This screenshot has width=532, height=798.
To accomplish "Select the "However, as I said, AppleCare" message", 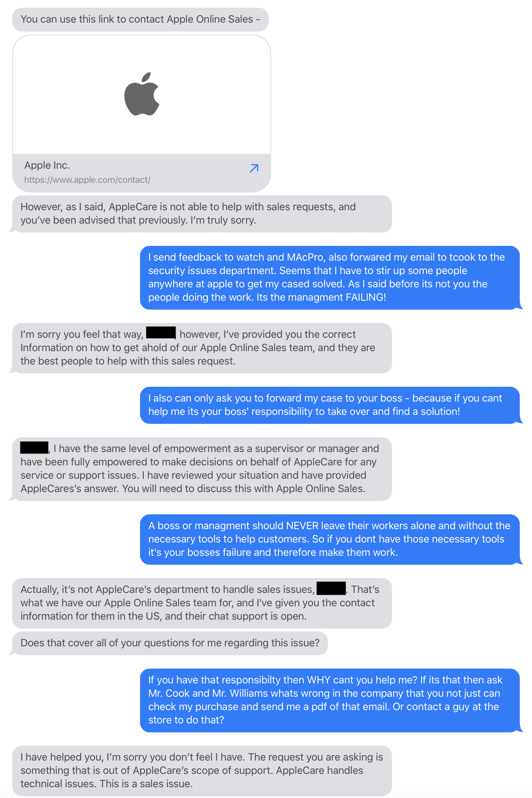I will [x=202, y=214].
